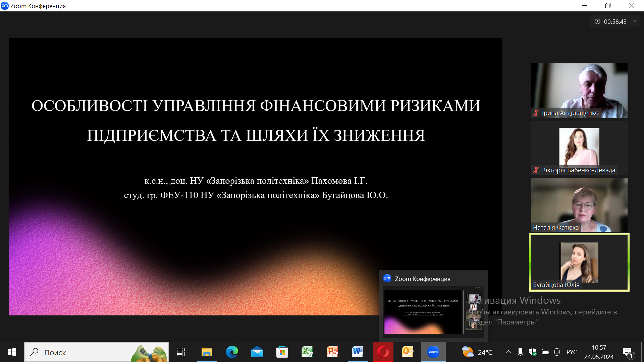
Task: Open Outlook from taskbar
Action: [408, 352]
